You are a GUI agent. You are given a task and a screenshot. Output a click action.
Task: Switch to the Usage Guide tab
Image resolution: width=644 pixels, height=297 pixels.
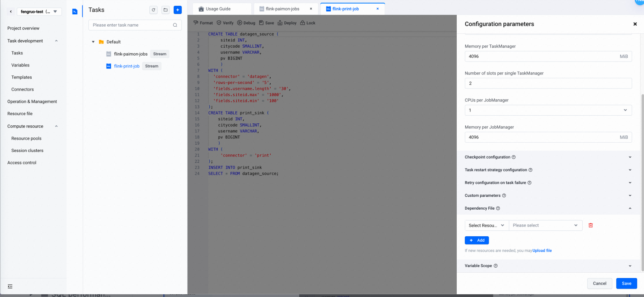(x=222, y=9)
